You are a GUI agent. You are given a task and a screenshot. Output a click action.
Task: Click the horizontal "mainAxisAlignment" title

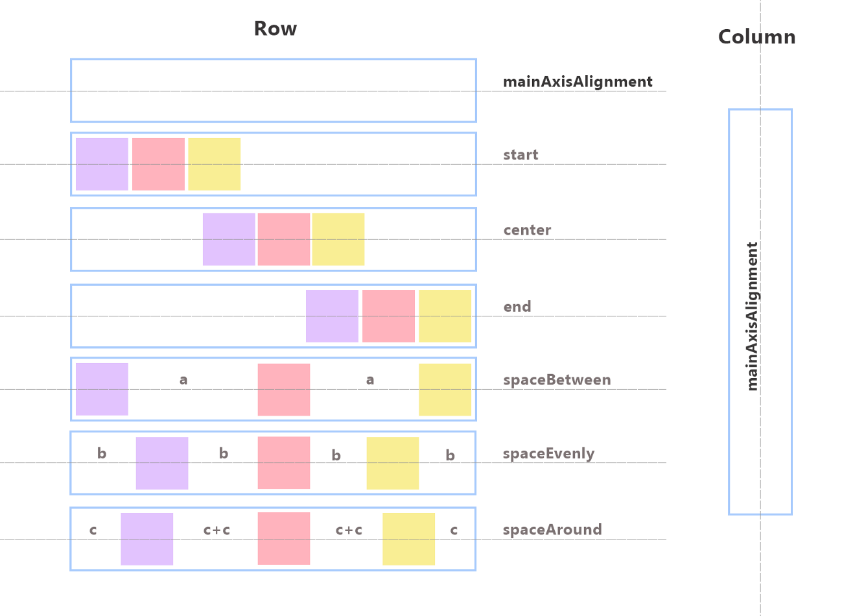(x=578, y=82)
